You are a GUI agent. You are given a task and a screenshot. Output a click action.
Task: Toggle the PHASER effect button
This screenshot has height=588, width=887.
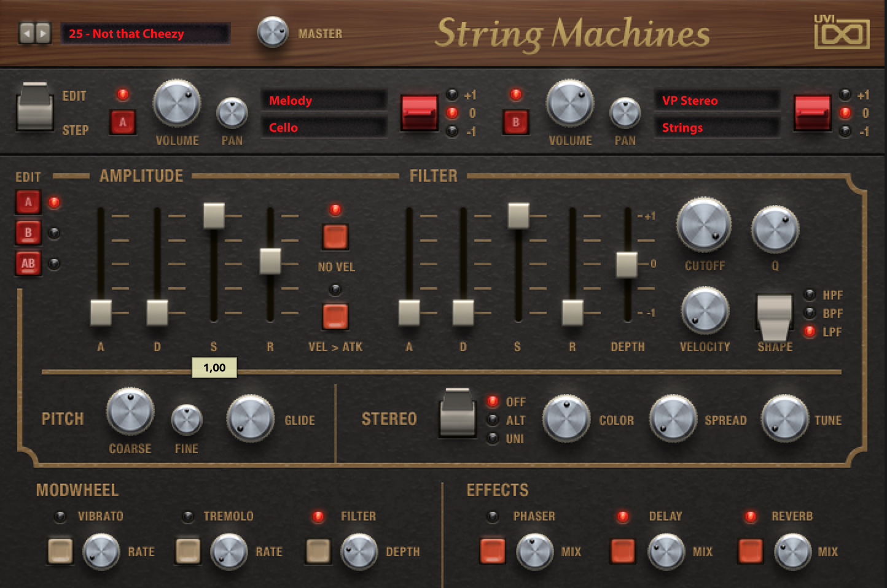click(493, 551)
